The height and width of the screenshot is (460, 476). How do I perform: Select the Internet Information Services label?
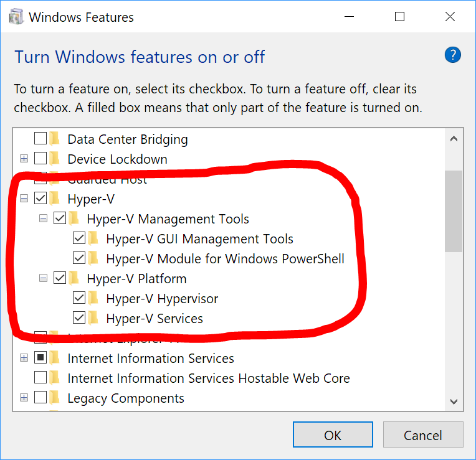[151, 359]
